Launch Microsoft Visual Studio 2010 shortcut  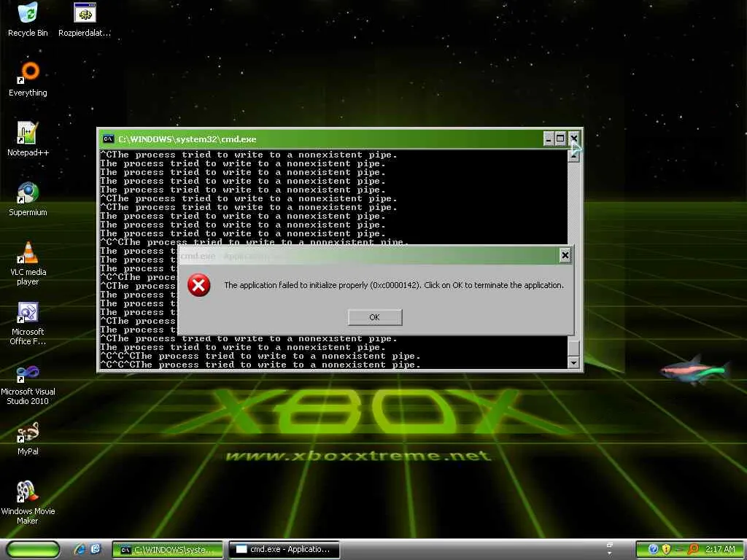click(x=28, y=384)
